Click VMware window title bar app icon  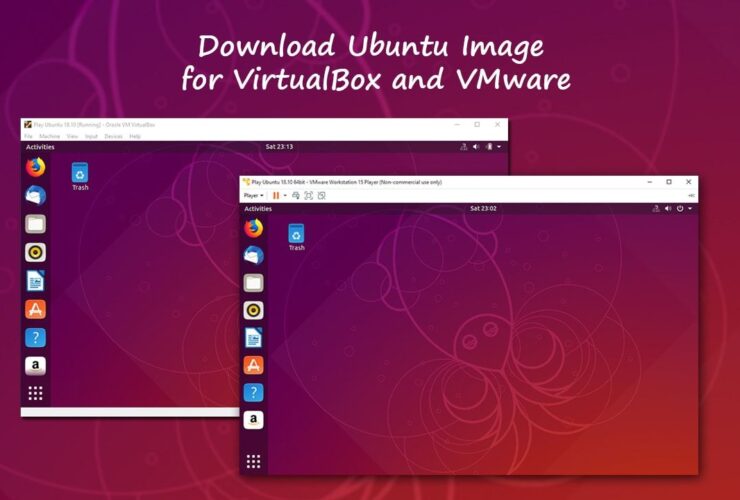[x=246, y=182]
